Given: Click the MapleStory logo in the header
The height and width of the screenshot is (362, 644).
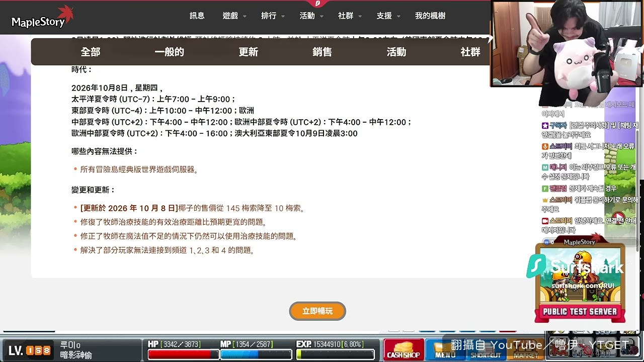Looking at the screenshot, I should click(x=43, y=17).
